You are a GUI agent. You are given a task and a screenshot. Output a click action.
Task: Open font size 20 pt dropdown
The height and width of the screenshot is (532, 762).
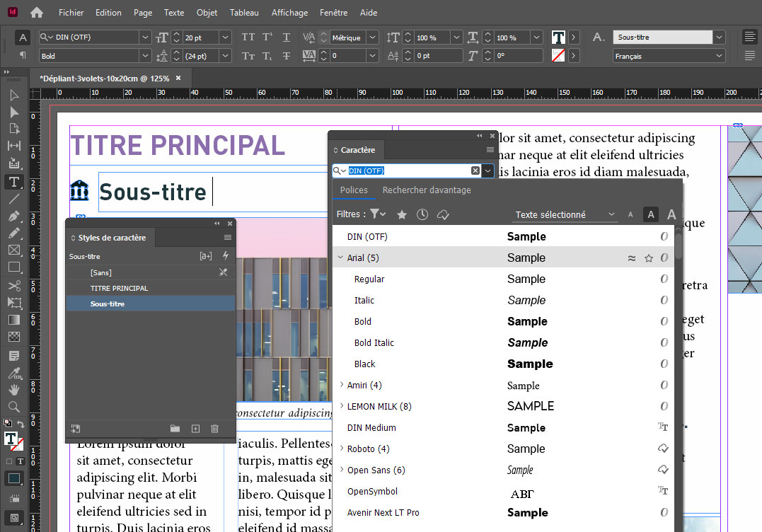[x=225, y=37]
